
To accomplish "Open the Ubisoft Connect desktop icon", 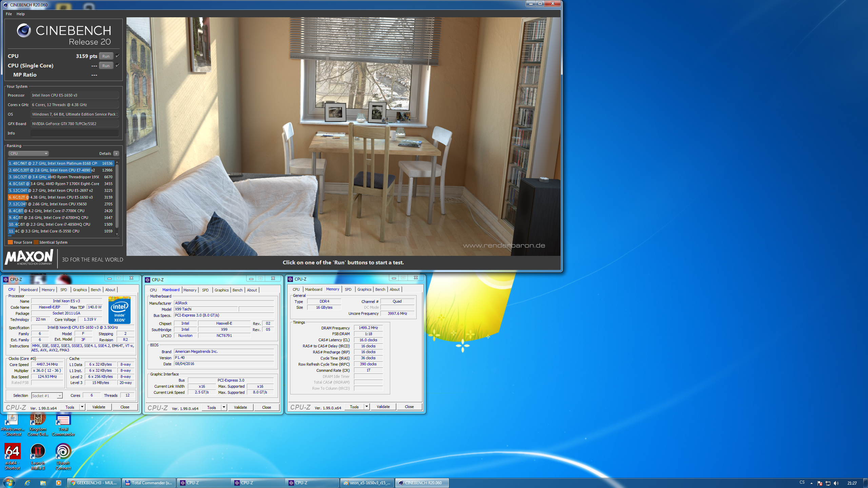I will [x=63, y=456].
